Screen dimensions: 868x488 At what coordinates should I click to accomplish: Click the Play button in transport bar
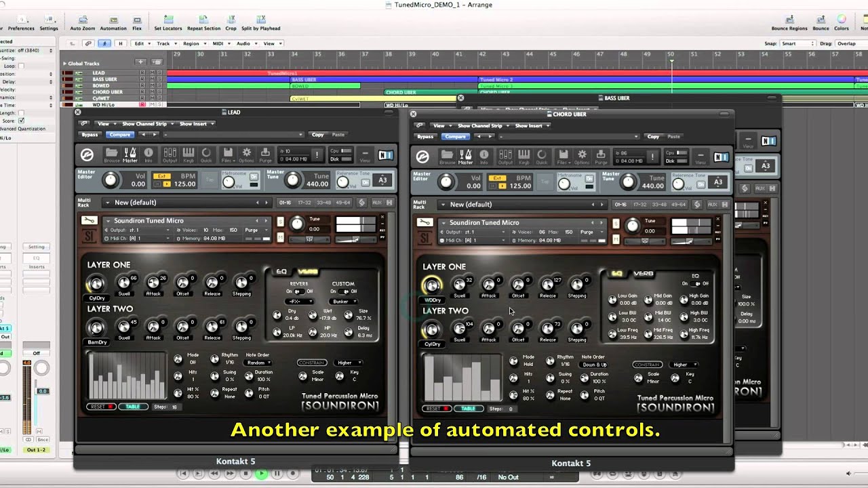(x=261, y=474)
